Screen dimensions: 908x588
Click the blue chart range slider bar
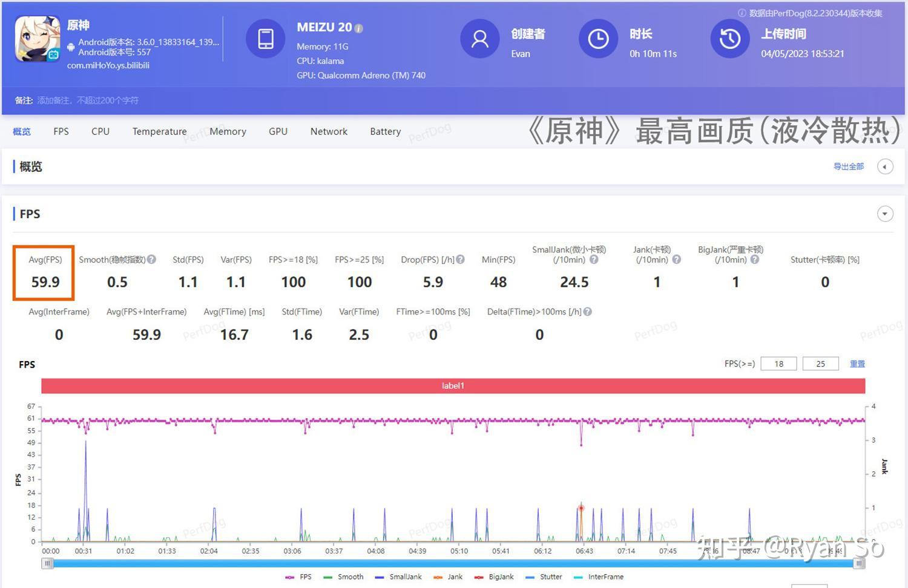[453, 563]
